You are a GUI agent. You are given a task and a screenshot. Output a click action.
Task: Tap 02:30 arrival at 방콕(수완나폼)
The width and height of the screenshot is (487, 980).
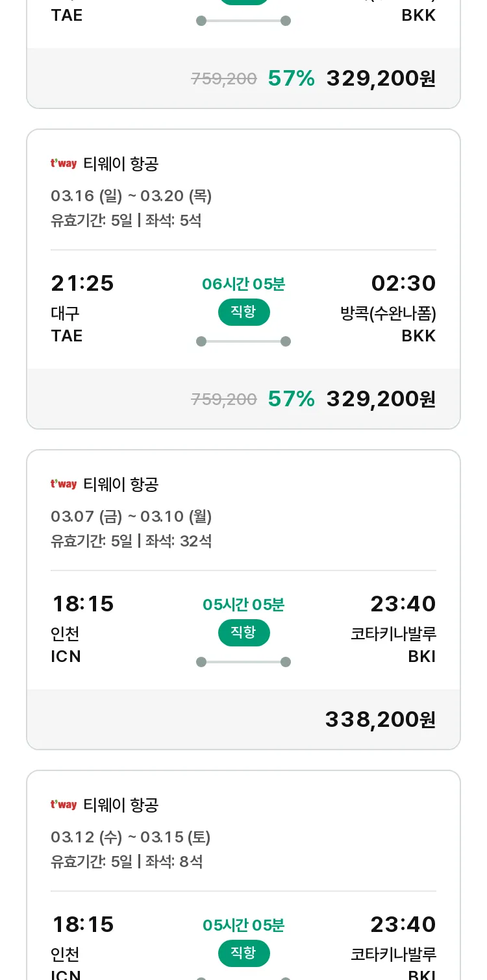tap(403, 283)
